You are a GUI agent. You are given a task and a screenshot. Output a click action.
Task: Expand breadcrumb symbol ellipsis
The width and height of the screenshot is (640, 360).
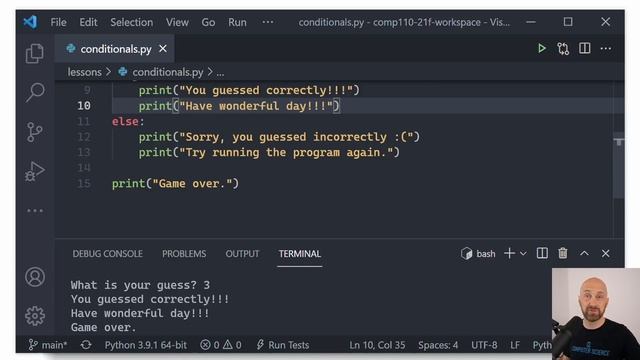220,73
